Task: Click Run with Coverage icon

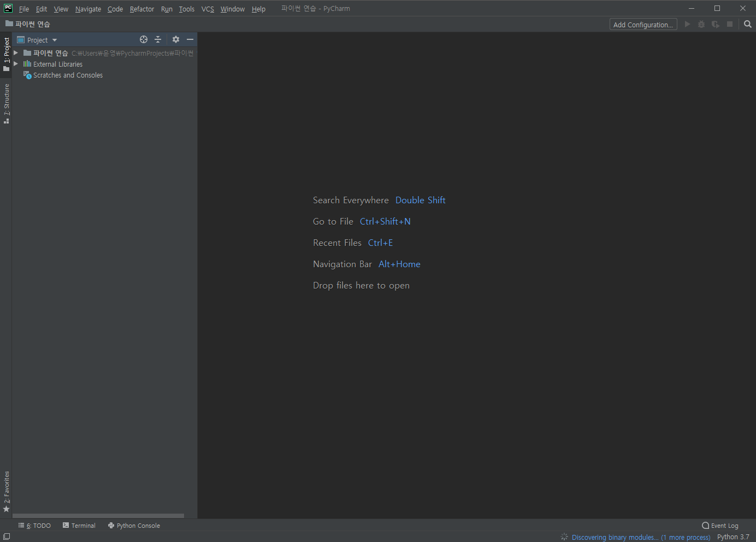Action: [x=716, y=24]
